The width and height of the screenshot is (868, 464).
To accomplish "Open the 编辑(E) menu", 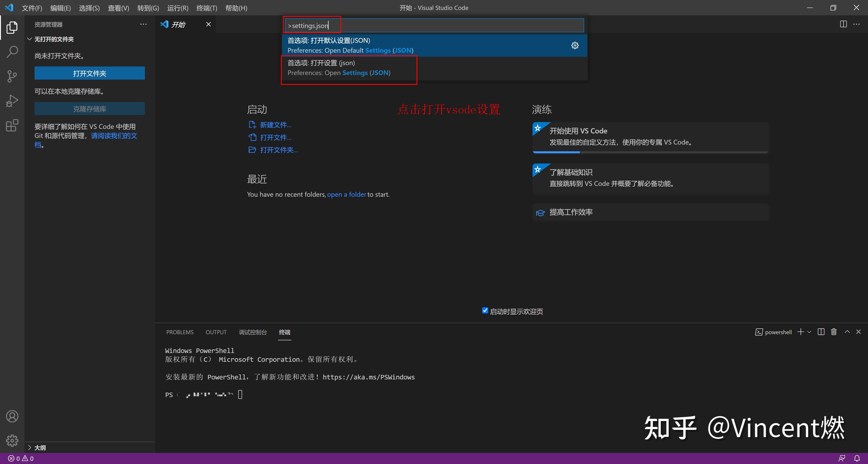I will tap(60, 8).
